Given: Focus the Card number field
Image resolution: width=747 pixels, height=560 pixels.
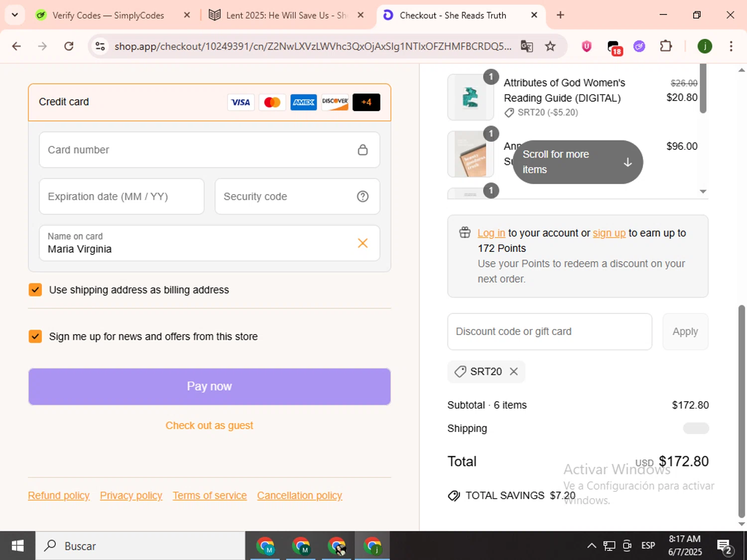Looking at the screenshot, I should click(x=210, y=150).
